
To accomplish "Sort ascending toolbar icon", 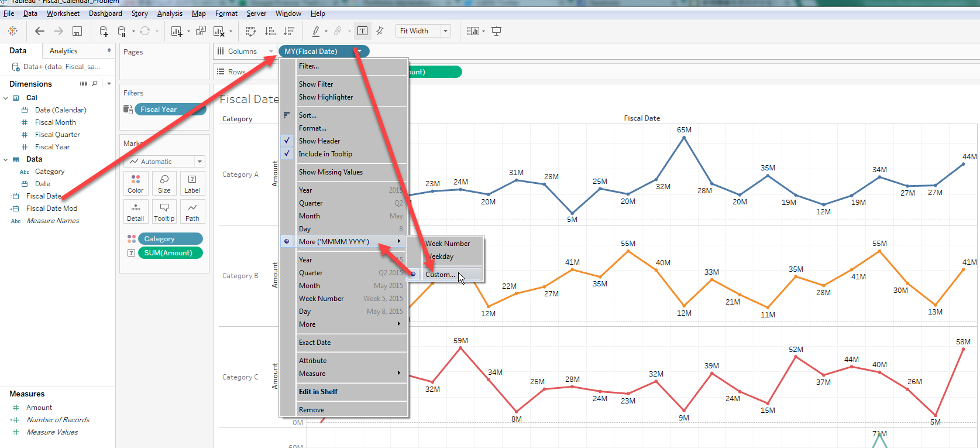I will coord(270,31).
